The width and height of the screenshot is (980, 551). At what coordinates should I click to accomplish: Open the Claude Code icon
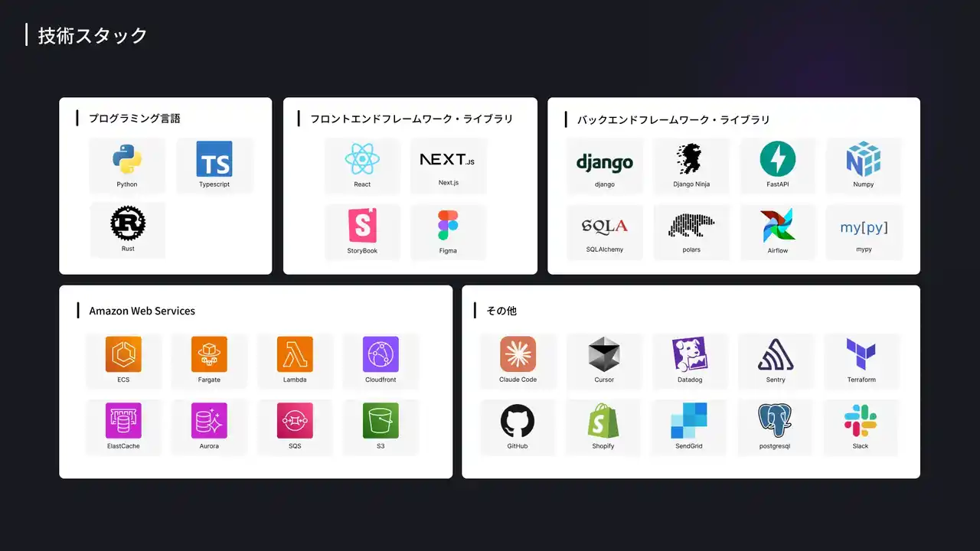(x=518, y=354)
